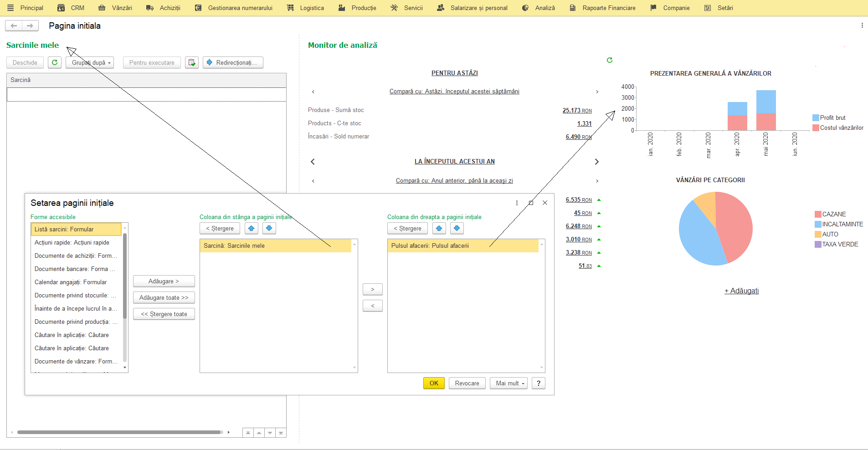
Task: Open the Logistica menu
Action: tap(305, 8)
